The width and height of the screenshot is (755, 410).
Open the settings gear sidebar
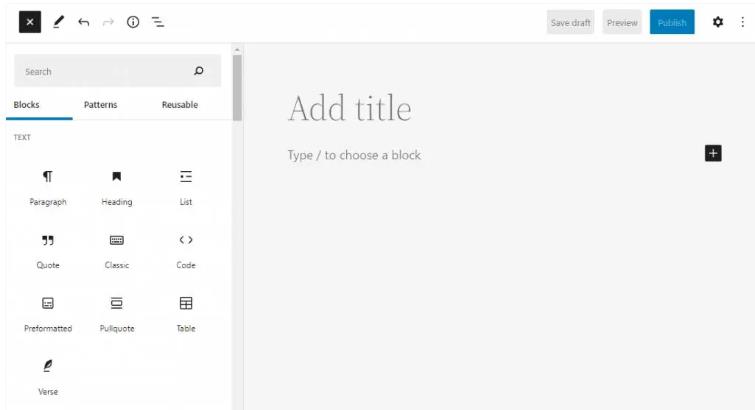(717, 22)
